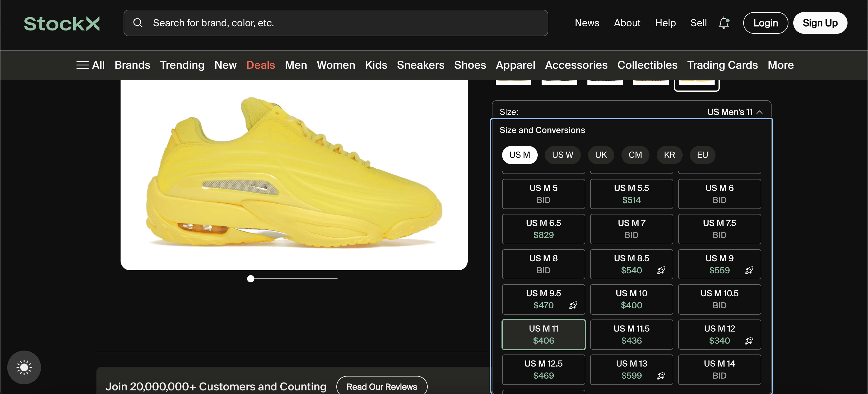This screenshot has width=868, height=394.
Task: Go to the Sell page
Action: tap(698, 23)
